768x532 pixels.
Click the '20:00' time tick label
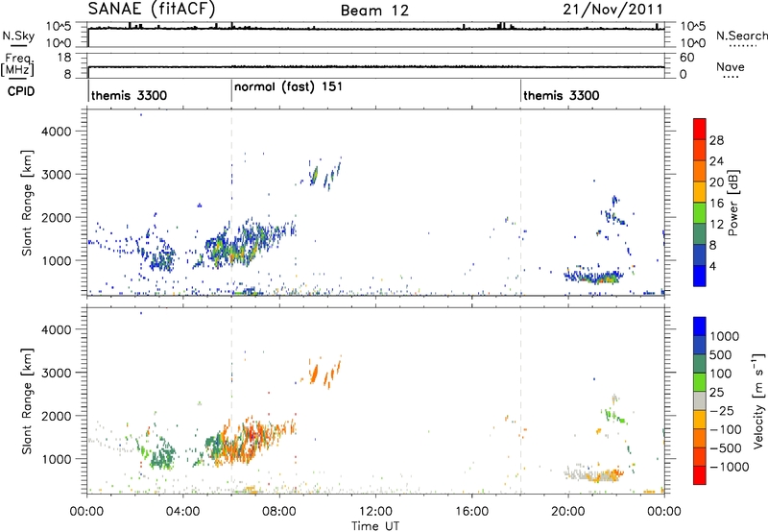(x=568, y=512)
